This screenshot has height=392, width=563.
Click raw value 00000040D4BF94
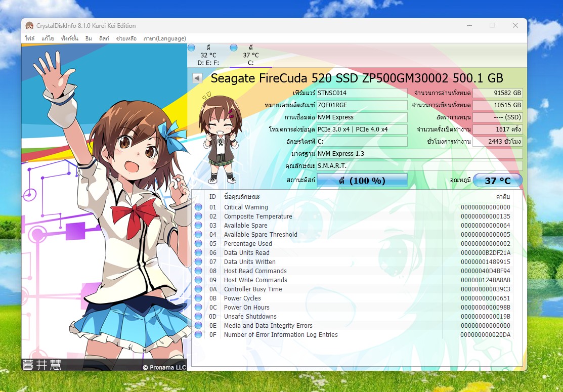(x=486, y=271)
